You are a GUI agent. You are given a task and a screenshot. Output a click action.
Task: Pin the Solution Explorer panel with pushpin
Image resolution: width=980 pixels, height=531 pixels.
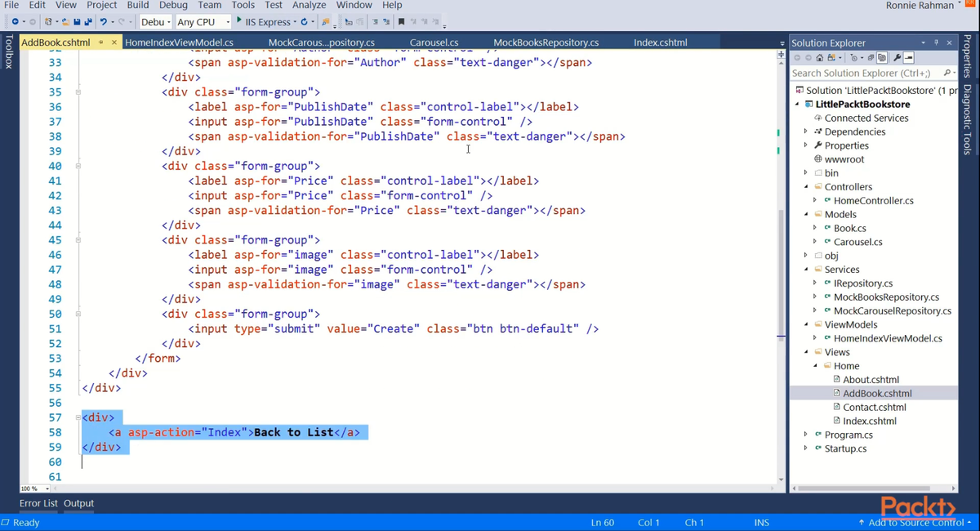tap(936, 42)
